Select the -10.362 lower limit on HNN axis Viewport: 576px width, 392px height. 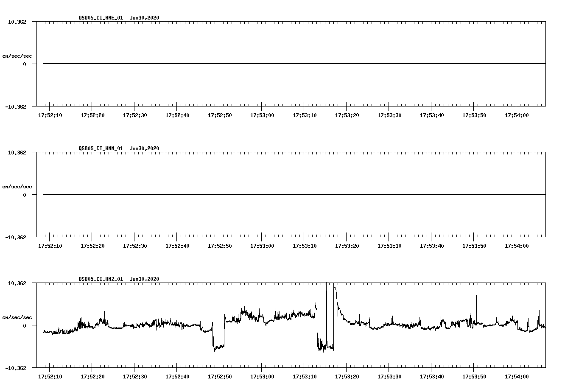click(16, 238)
